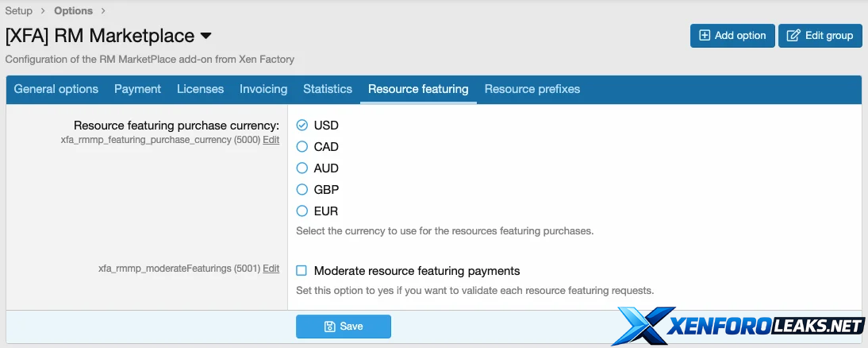The image size is (868, 348).
Task: Open the RM Marketplace title dropdown arrow
Action: pos(205,37)
